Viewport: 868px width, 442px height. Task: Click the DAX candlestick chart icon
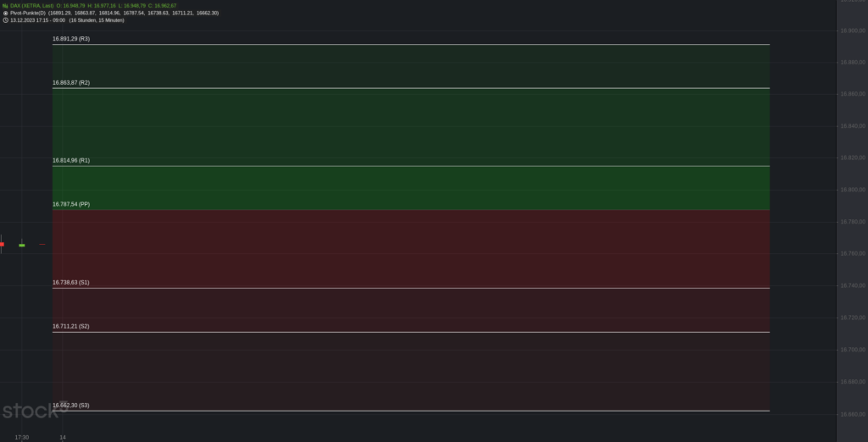[x=5, y=5]
